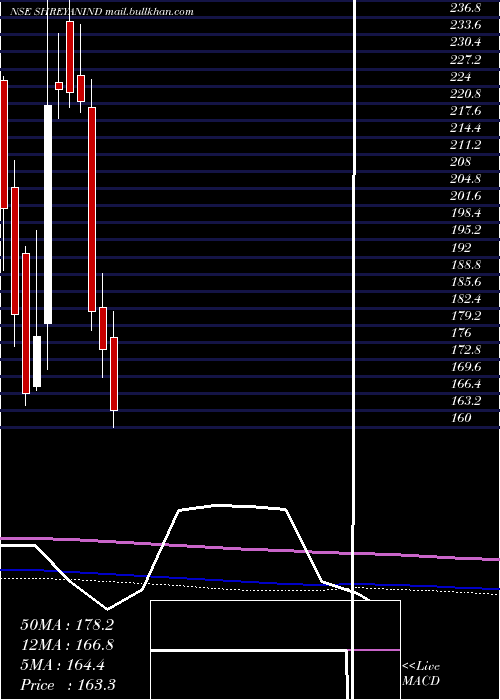Click the 182.4 price axis label
This screenshot has height=700, width=500.
pyautogui.click(x=465, y=298)
